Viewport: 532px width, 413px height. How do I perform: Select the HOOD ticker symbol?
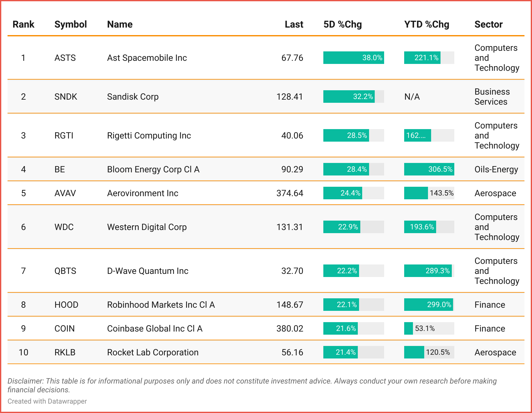pyautogui.click(x=66, y=305)
